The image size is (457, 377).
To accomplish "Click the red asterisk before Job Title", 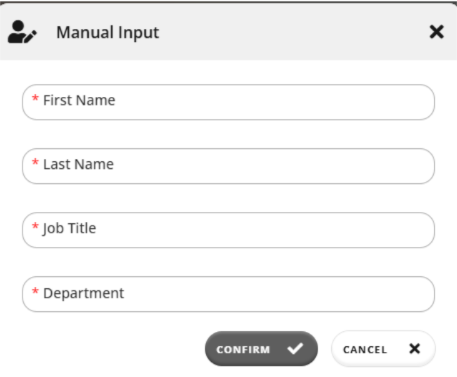I will click(35, 226).
